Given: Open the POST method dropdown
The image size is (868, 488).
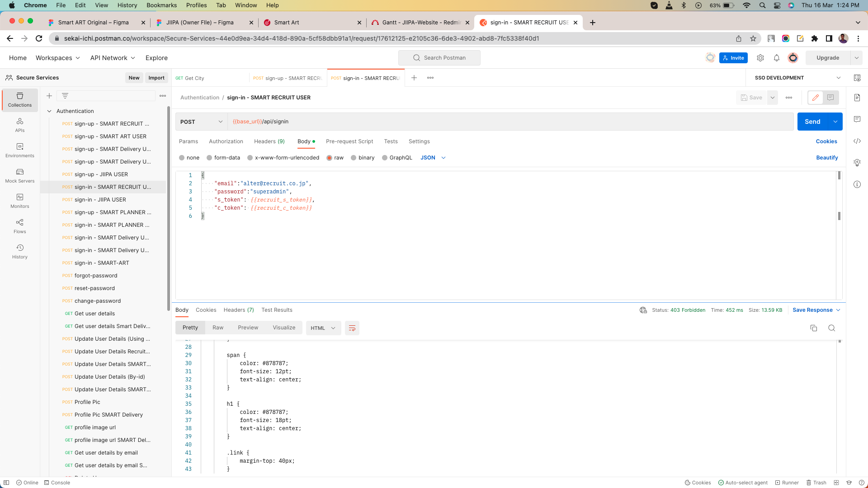Looking at the screenshot, I should tap(202, 122).
